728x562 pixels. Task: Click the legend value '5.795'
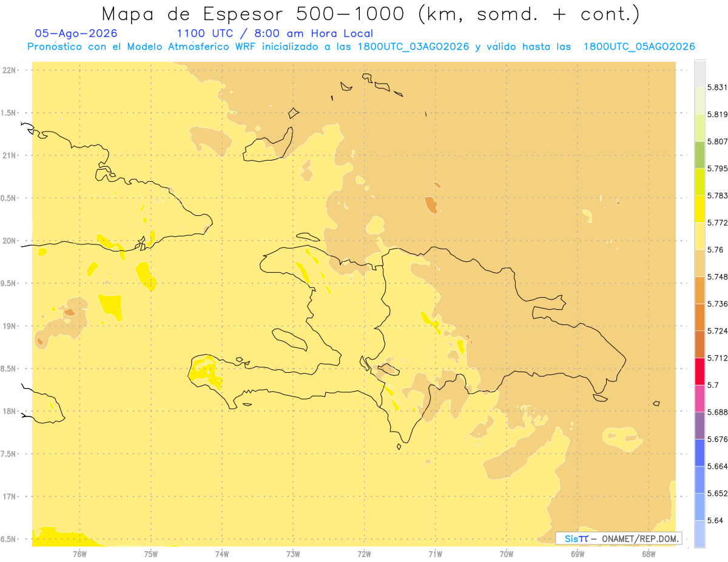point(718,169)
